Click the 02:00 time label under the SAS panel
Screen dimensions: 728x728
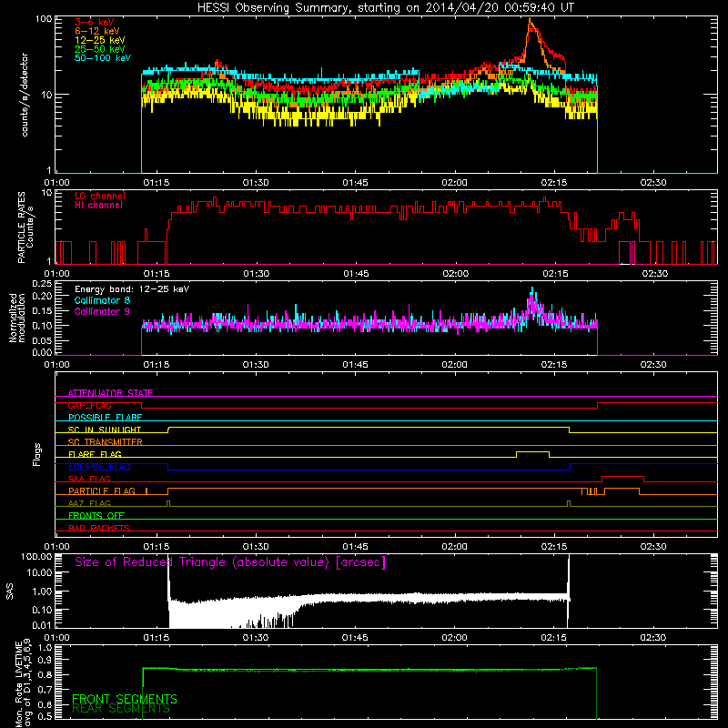[454, 638]
